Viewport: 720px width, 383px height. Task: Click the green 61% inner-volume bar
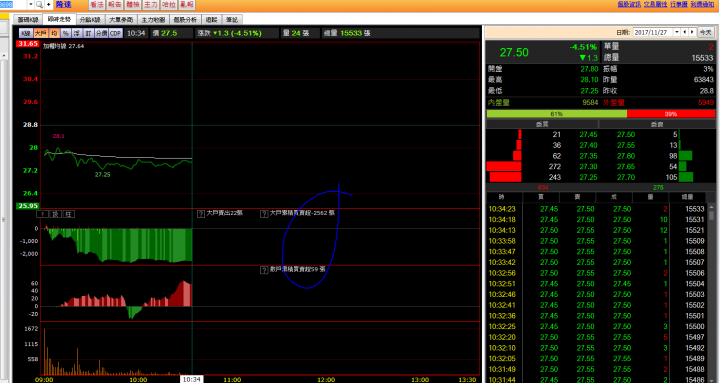pyautogui.click(x=557, y=113)
